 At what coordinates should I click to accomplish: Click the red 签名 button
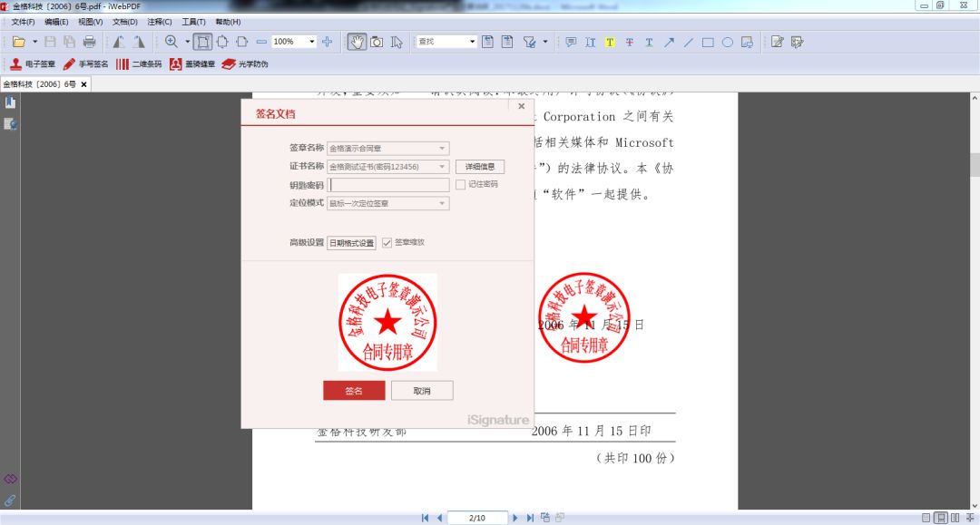point(354,391)
